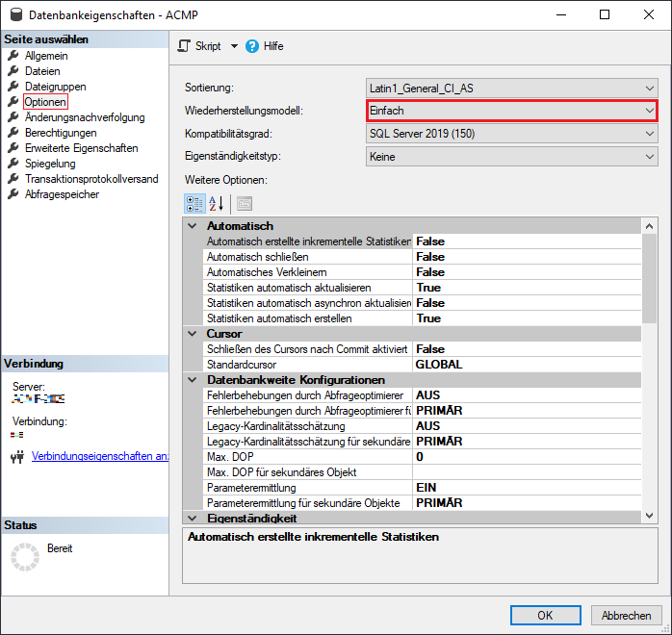Click the Skript button label

pyautogui.click(x=208, y=46)
